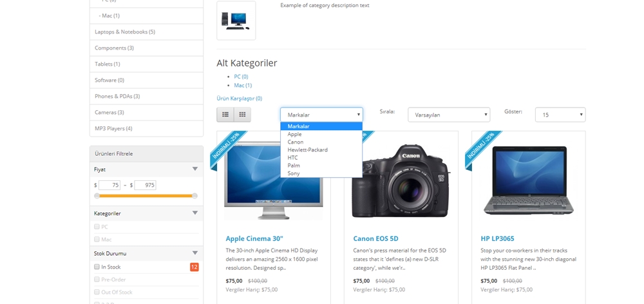This screenshot has width=644, height=304.
Task: Open the Apple Cinema 30" product title
Action: pos(254,238)
